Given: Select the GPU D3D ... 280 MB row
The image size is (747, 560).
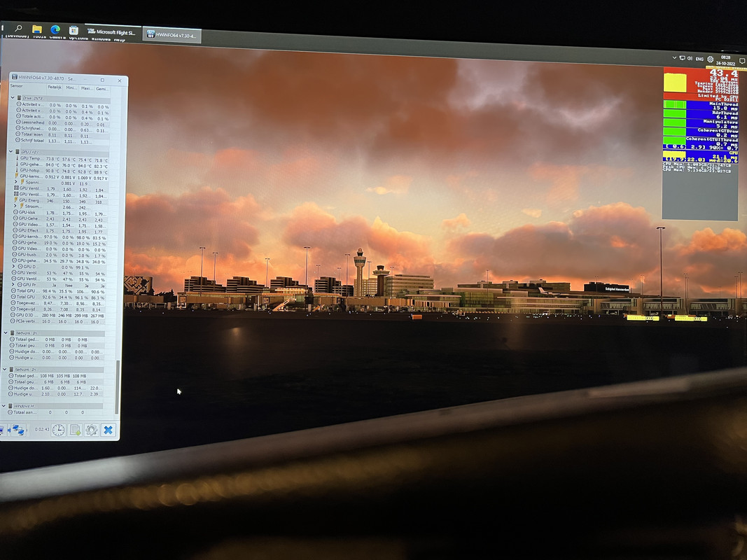Looking at the screenshot, I should 57,315.
